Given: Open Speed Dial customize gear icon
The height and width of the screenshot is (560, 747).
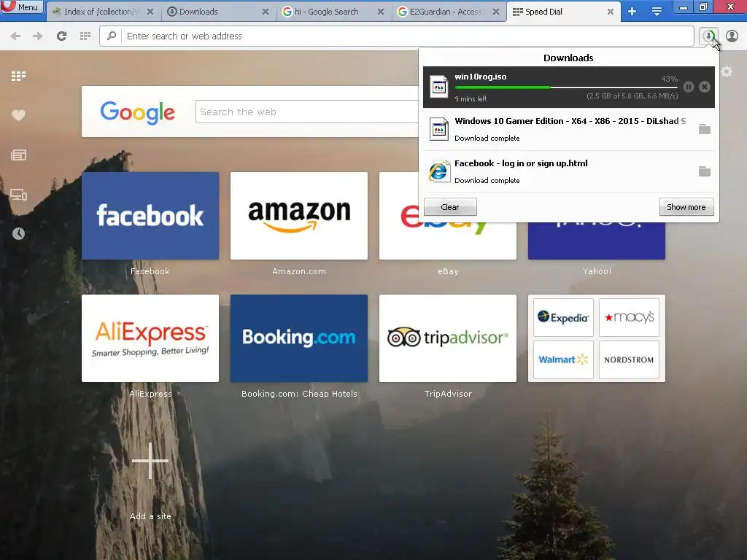Looking at the screenshot, I should tap(727, 72).
